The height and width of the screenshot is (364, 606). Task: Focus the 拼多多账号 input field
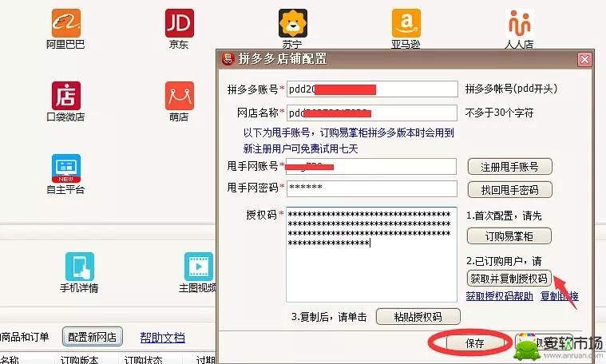(x=372, y=89)
